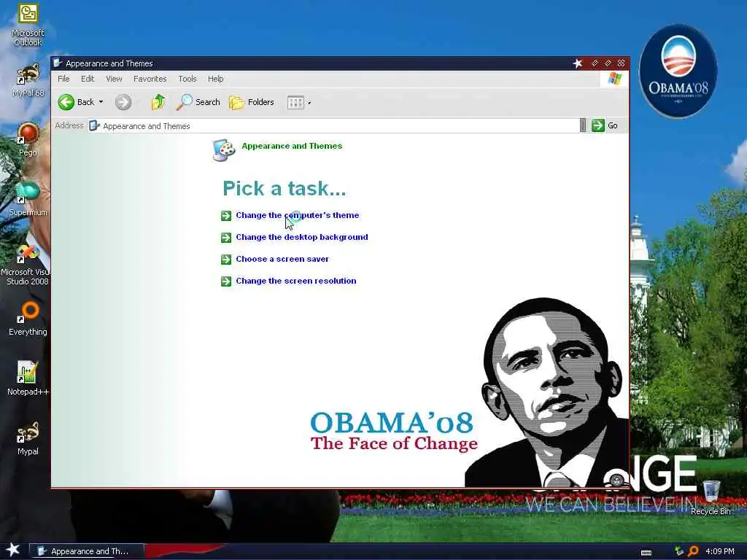Click the star icon in title bar
Viewport: 747px width, 560px height.
578,63
